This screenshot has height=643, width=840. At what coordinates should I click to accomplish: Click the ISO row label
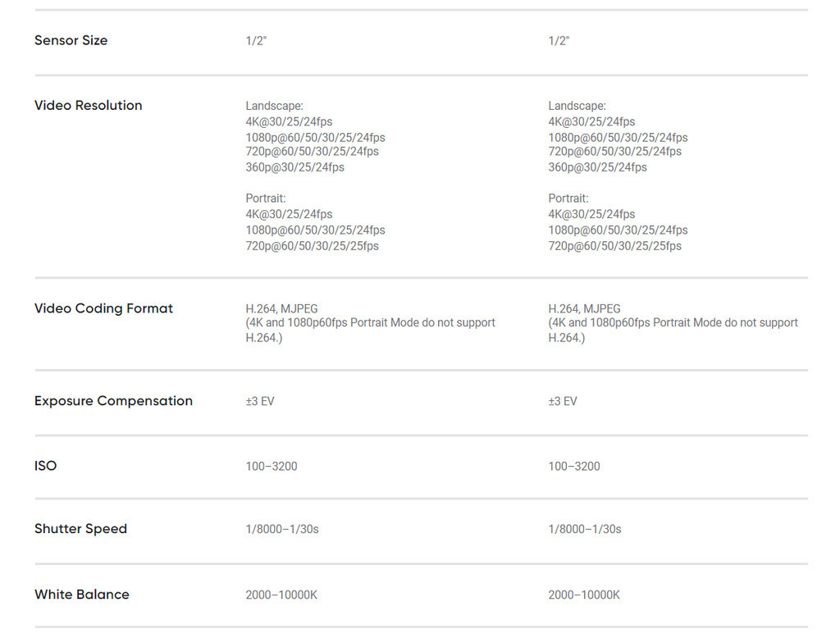click(x=46, y=466)
